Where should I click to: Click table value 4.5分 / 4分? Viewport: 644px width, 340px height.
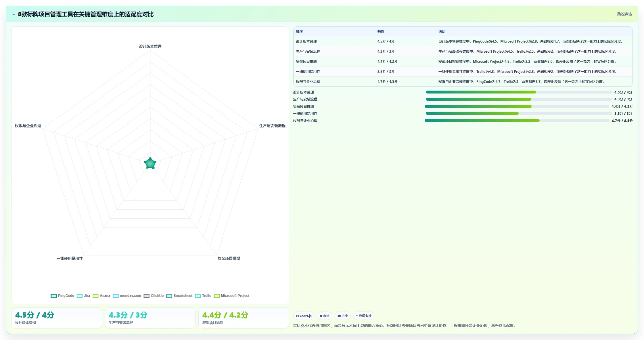coord(386,41)
